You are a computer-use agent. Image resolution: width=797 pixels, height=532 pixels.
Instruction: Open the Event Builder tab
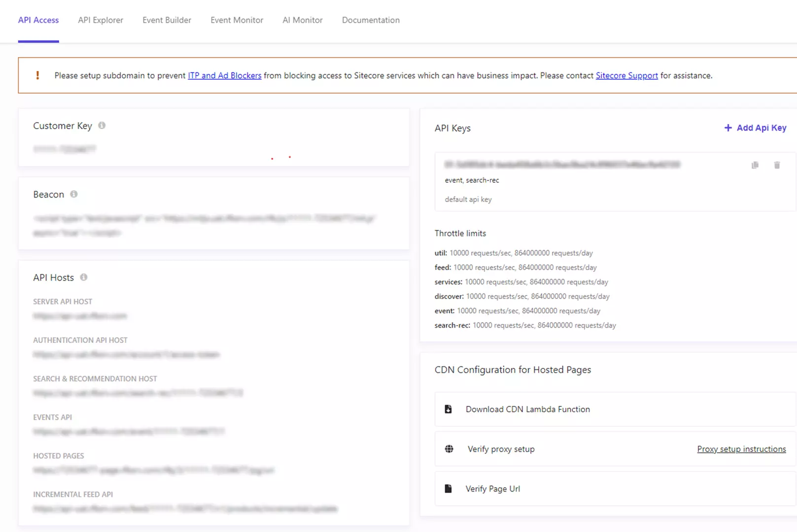click(167, 20)
